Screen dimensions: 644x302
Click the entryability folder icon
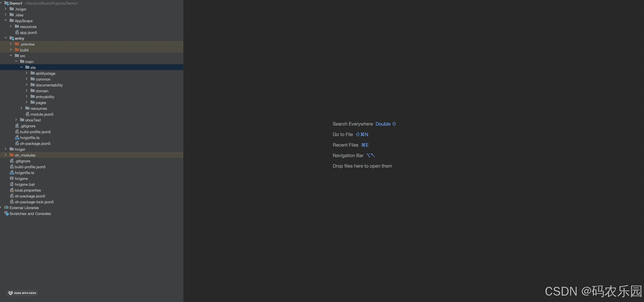pos(33,97)
